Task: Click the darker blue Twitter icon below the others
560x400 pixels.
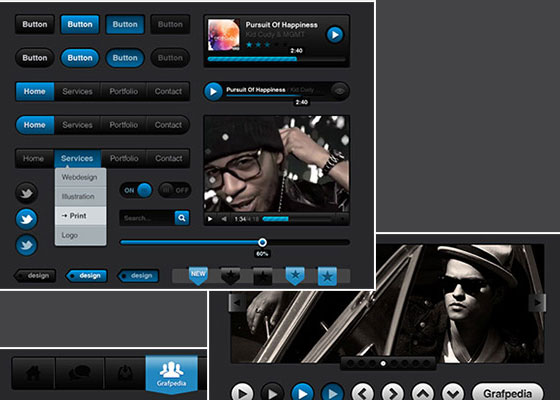Action: click(26, 245)
